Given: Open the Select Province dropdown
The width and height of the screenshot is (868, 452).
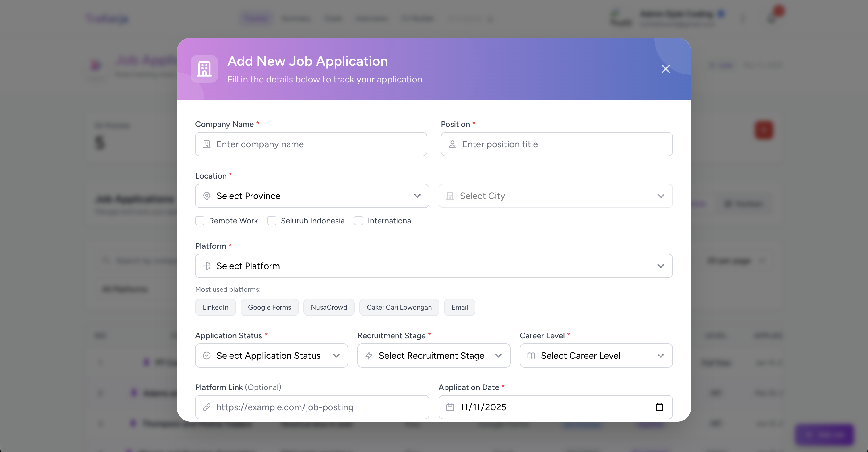Looking at the screenshot, I should pyautogui.click(x=312, y=196).
